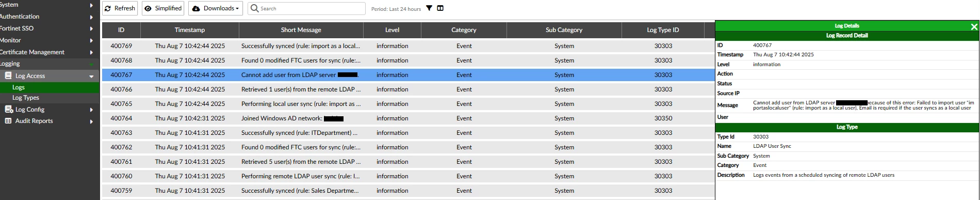
Task: Sort by the Short Message column header
Action: pyautogui.click(x=301, y=30)
